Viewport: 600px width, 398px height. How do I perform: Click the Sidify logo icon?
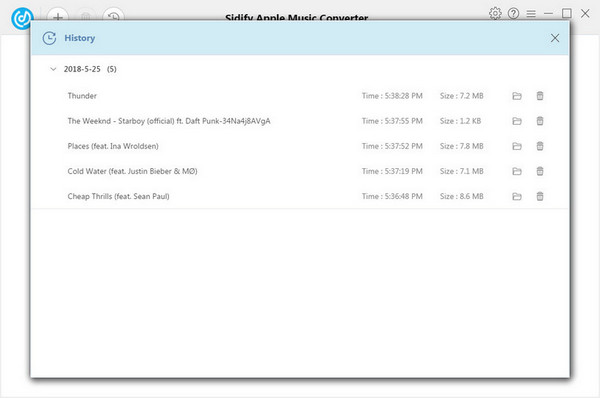pyautogui.click(x=22, y=18)
